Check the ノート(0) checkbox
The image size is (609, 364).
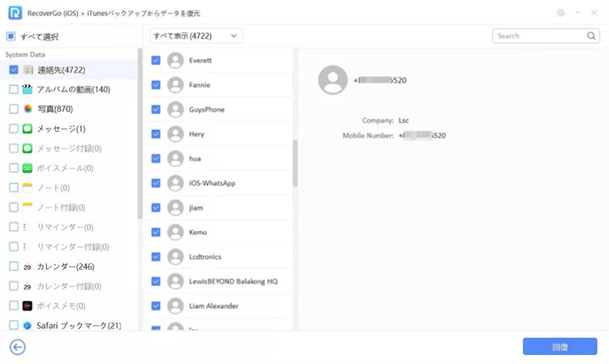14,187
